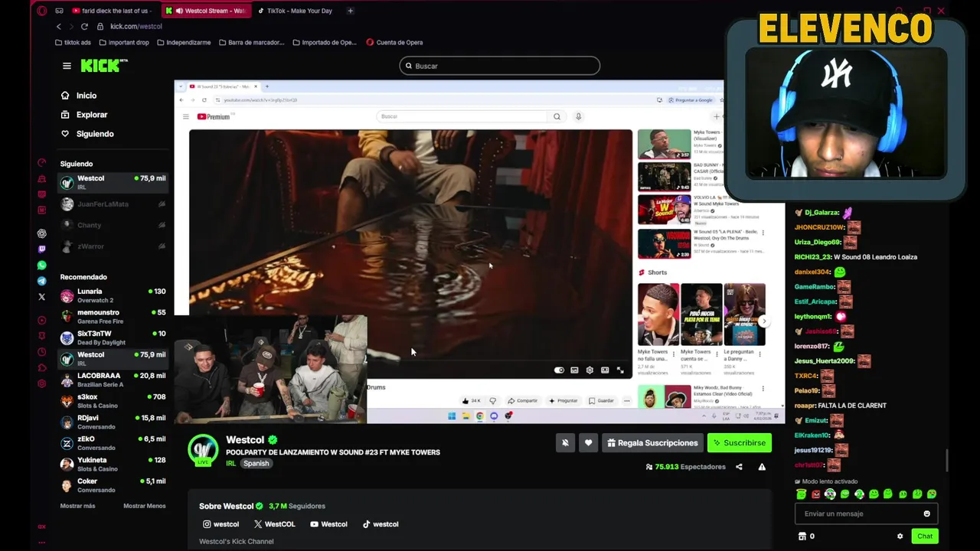This screenshot has width=980, height=551.
Task: Click the Kick logo
Action: pyautogui.click(x=104, y=66)
